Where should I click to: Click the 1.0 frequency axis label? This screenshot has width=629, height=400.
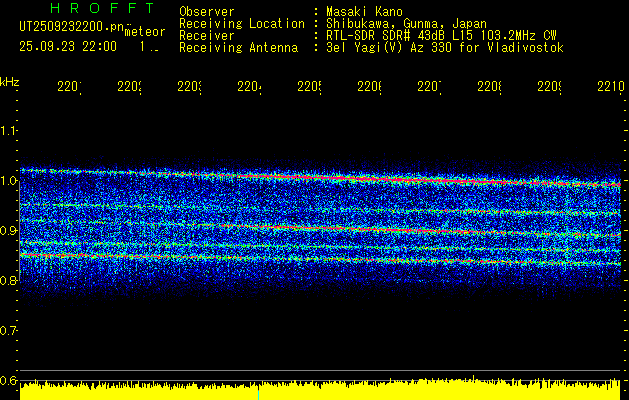tap(9, 181)
